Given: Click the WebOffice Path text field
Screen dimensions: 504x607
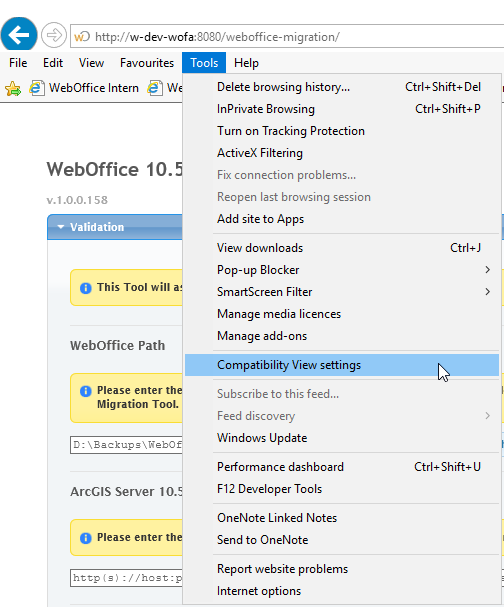Looking at the screenshot, I should (x=126, y=445).
